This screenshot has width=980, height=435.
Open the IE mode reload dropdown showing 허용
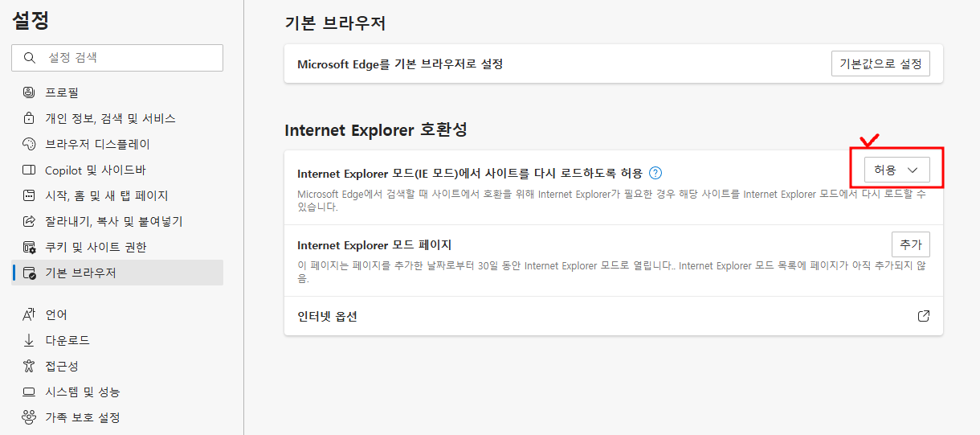pyautogui.click(x=896, y=170)
